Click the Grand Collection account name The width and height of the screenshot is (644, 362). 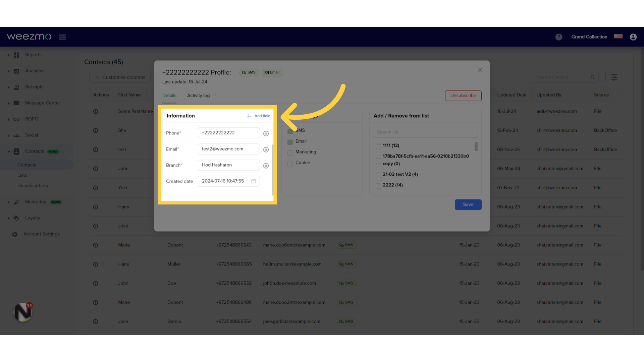point(589,37)
